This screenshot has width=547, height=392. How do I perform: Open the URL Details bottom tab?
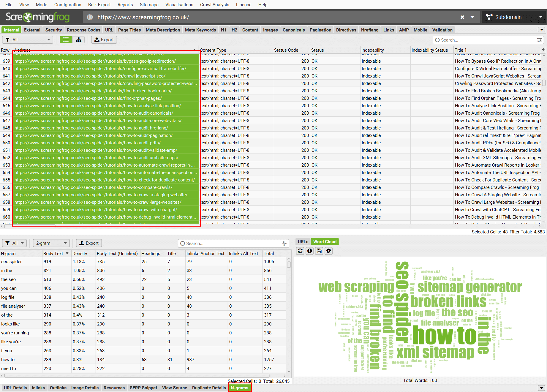pyautogui.click(x=15, y=388)
